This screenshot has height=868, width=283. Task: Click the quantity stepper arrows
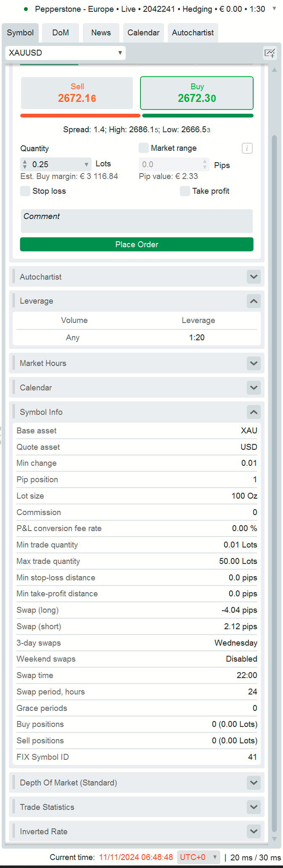[x=25, y=164]
